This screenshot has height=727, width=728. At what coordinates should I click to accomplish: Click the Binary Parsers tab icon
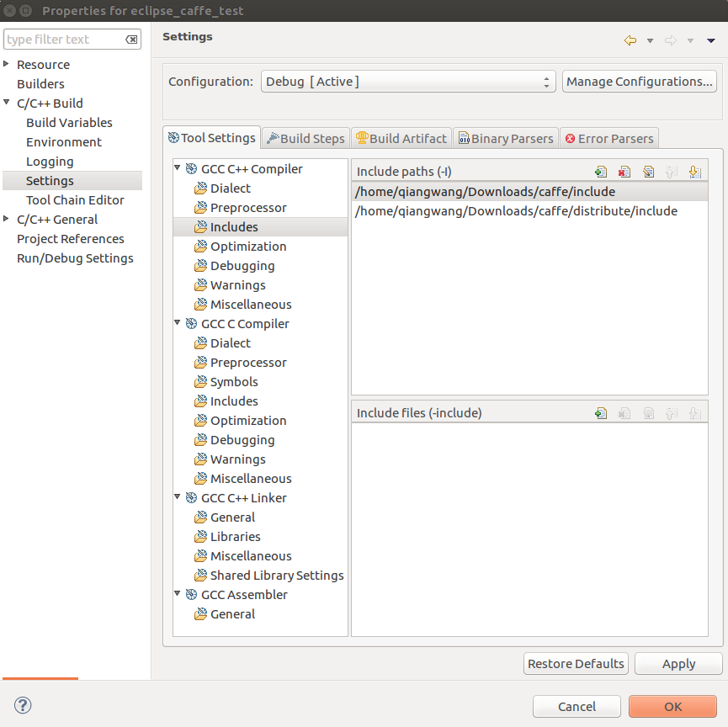point(464,138)
